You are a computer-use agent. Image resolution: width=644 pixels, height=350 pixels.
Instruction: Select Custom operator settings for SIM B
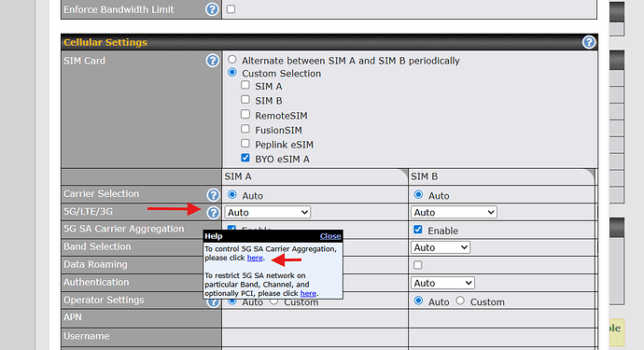(x=460, y=301)
